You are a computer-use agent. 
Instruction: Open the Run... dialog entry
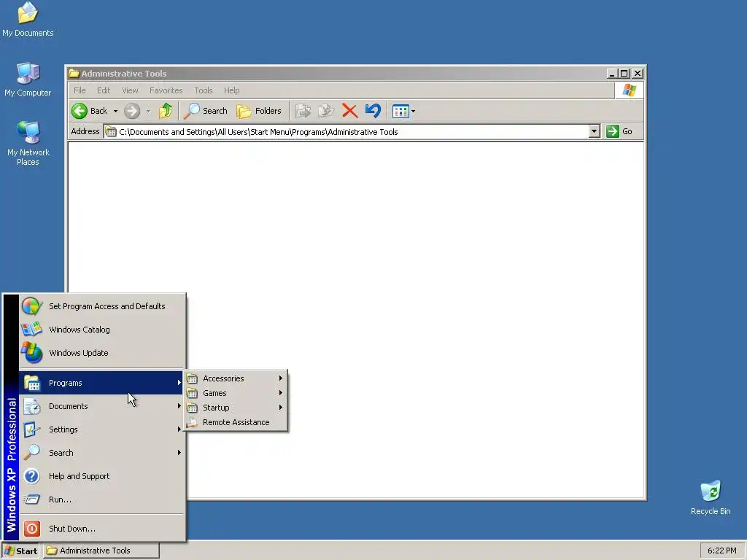pos(102,499)
